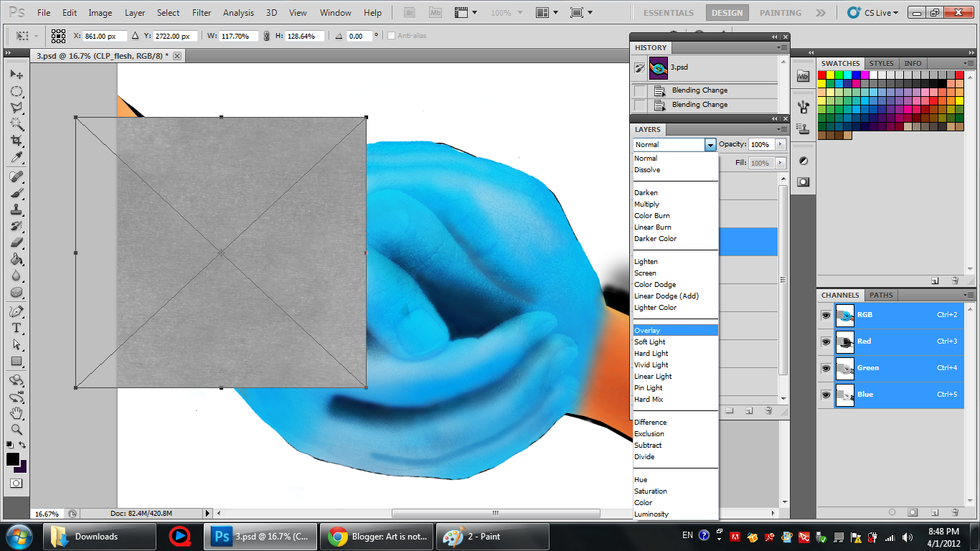980x551 pixels.
Task: Switch to the Styles tab
Action: [x=882, y=63]
